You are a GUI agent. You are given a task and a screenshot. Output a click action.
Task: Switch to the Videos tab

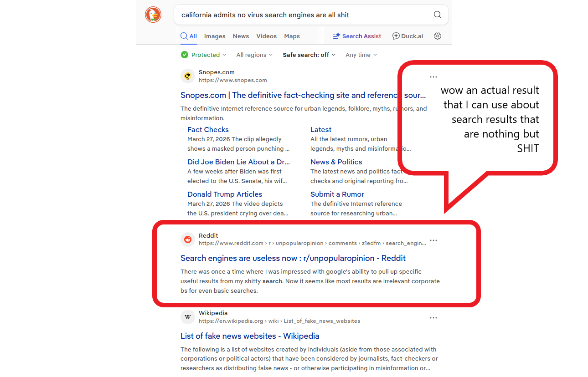click(x=266, y=36)
